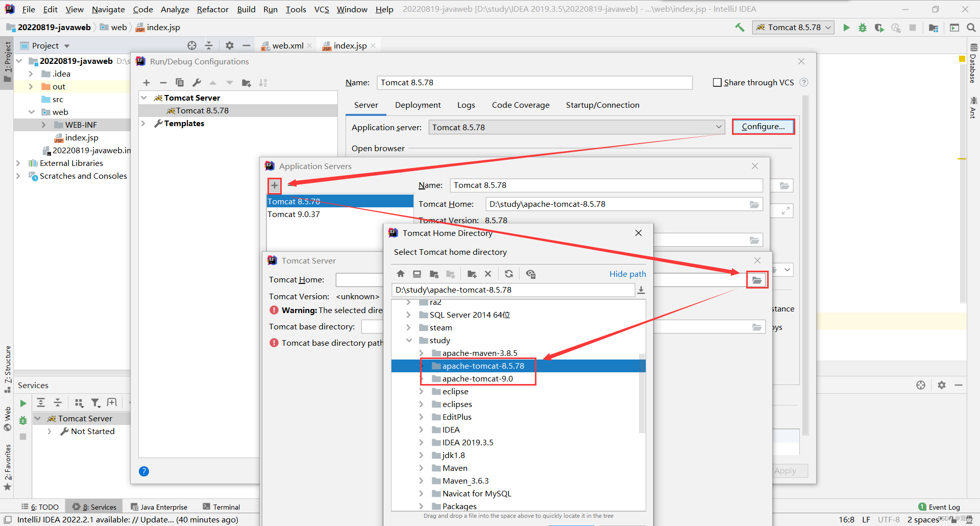Screen dimensions: 980x526
Task: Open the Event Log from the status bar
Action: pos(939,507)
